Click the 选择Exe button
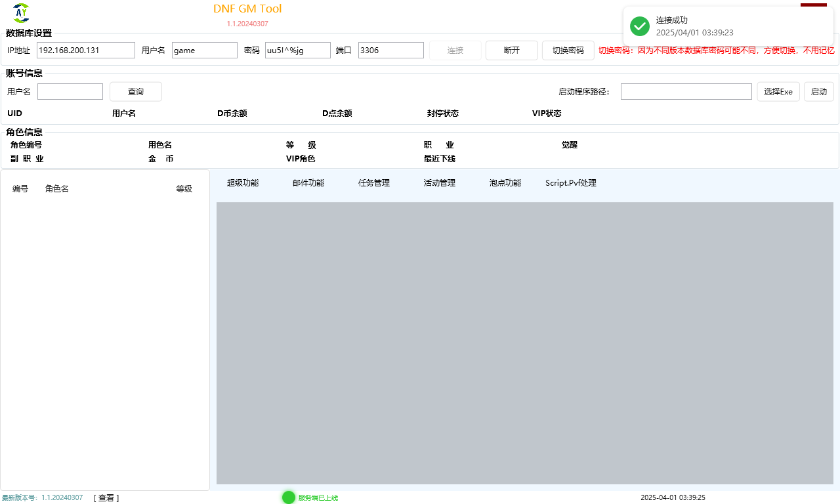 click(x=778, y=92)
